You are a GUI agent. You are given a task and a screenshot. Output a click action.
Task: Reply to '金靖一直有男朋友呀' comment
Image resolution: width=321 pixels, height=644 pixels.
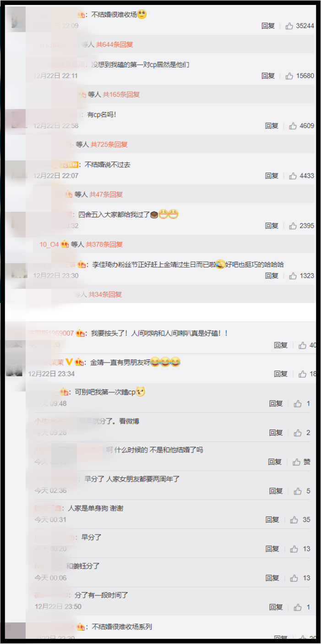(281, 374)
